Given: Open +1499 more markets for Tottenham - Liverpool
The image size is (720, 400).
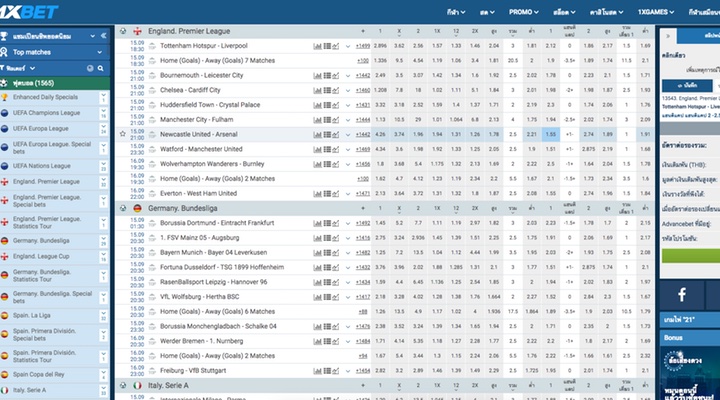Looking at the screenshot, I should pyautogui.click(x=363, y=46).
